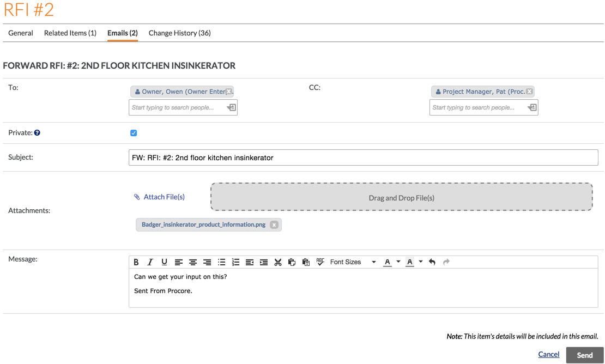Create a bulleted list in the message
The width and height of the screenshot is (605, 364).
[222, 262]
